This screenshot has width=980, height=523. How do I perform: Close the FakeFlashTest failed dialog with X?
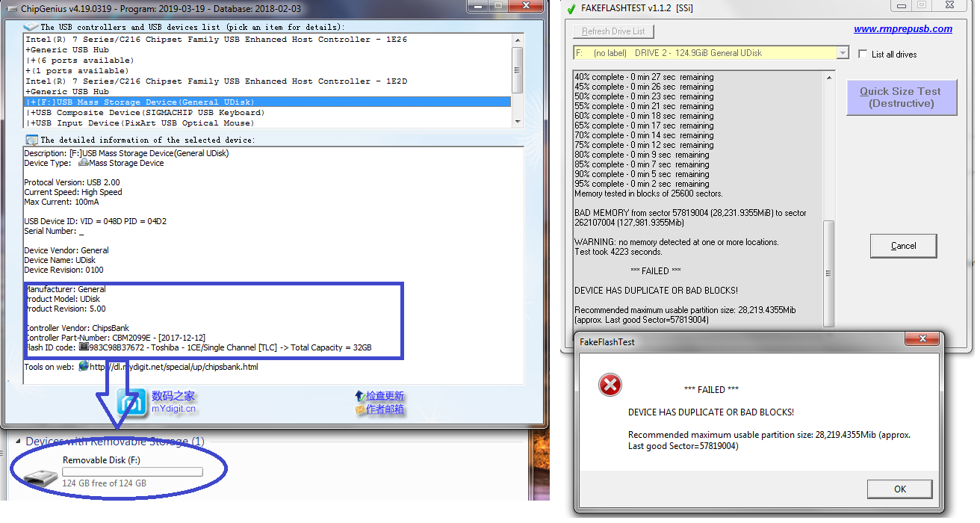coord(922,340)
